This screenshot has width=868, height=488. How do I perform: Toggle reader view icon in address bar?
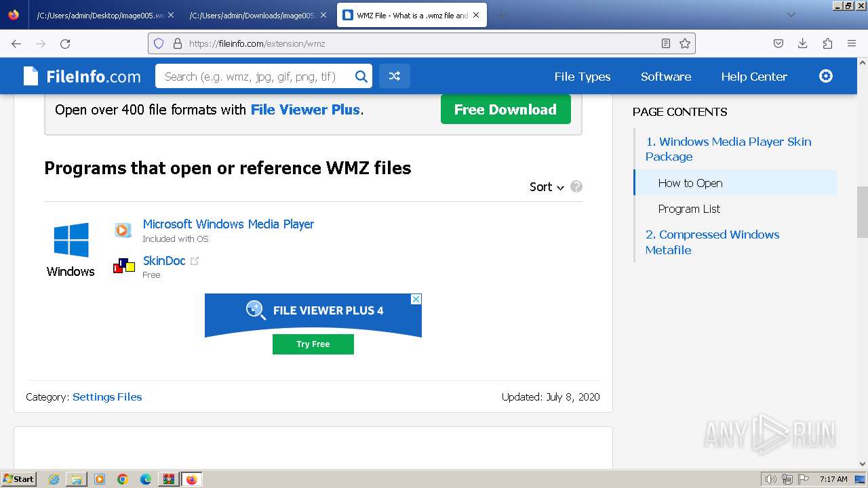666,43
